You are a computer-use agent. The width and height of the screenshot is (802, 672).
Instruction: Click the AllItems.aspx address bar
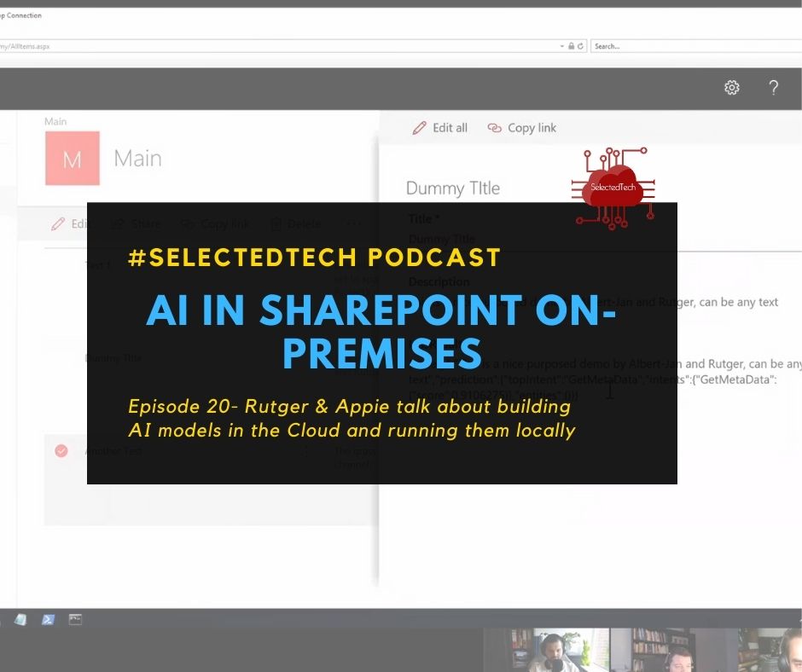coord(293,46)
